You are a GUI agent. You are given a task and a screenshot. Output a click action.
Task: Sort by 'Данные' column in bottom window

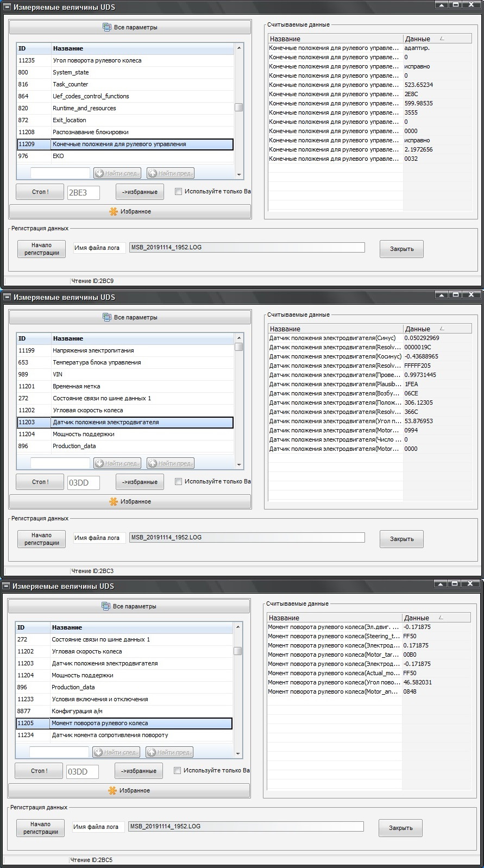pyautogui.click(x=436, y=618)
